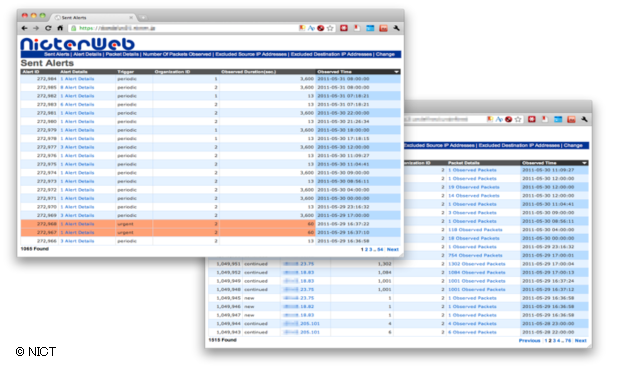Viewport: 620px width, 368px height.
Task: Open Number Of Packets Observed in the navigation bar
Action: [x=177, y=54]
